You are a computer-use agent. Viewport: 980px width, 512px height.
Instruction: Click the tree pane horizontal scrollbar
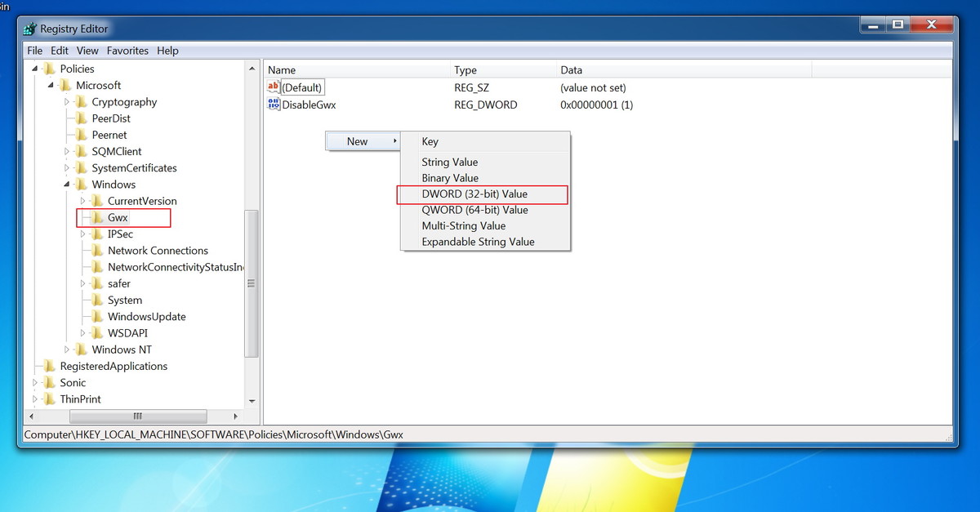[137, 416]
